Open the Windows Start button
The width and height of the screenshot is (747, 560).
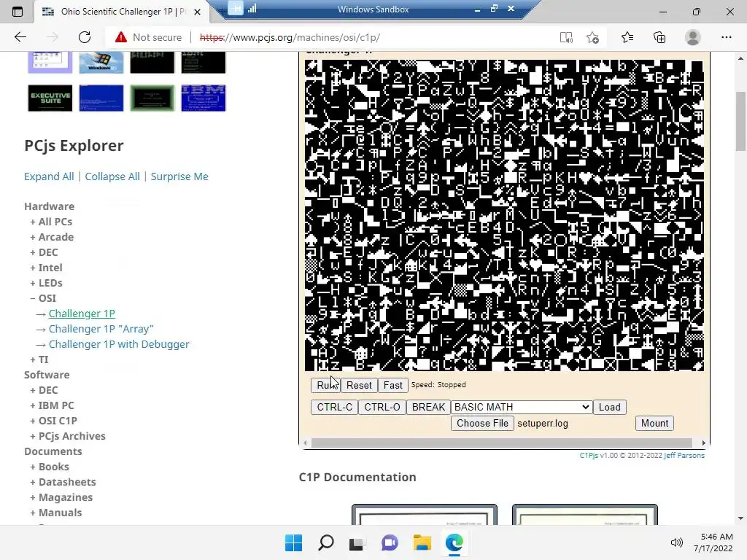[293, 542]
